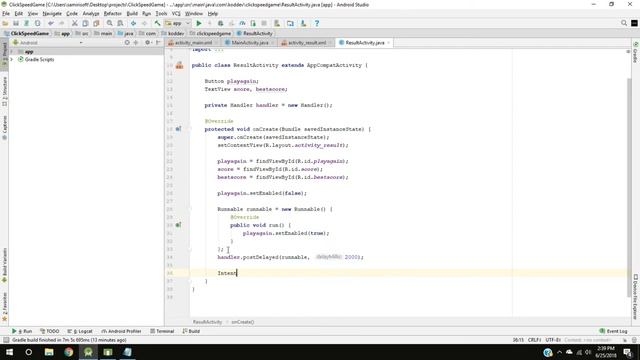Open the UTF-8 encoding selector

click(553, 340)
